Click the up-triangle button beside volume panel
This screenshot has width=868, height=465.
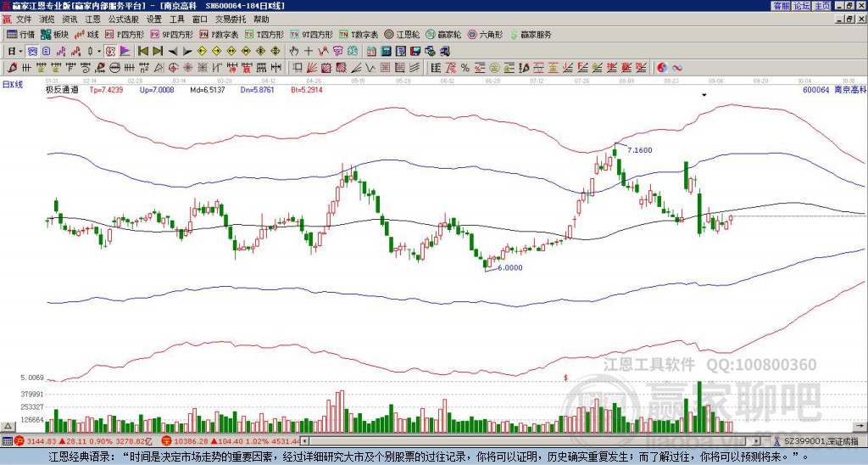coord(8,426)
